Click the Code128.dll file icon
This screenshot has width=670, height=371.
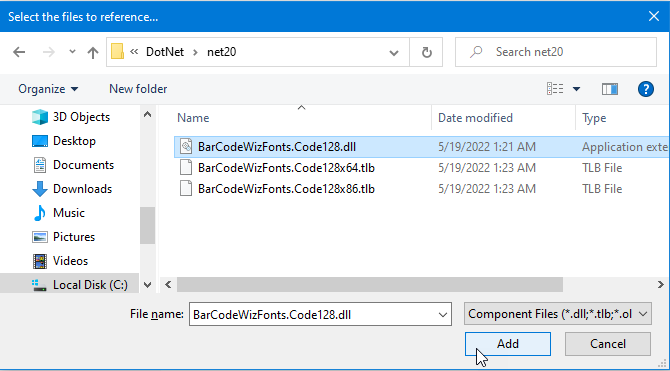point(185,147)
